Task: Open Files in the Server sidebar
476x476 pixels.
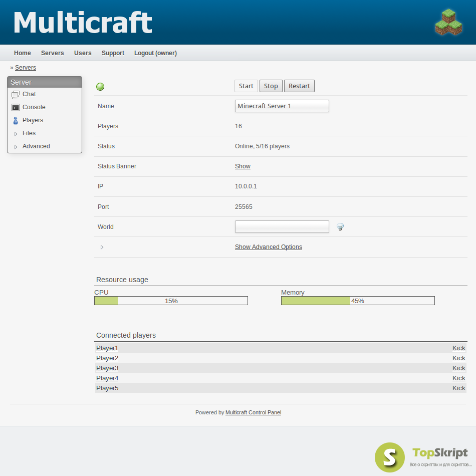Action: point(29,133)
